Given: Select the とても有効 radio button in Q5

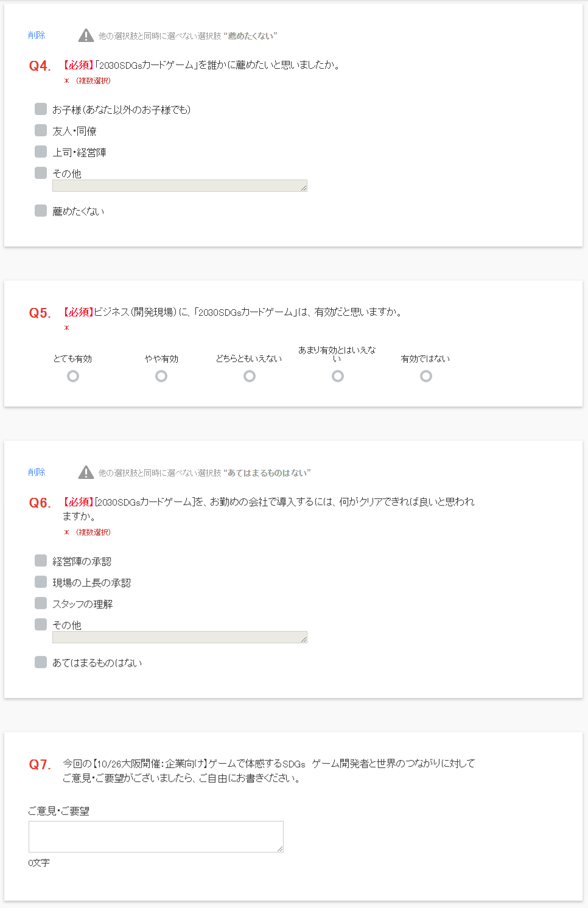Looking at the screenshot, I should click(x=73, y=376).
